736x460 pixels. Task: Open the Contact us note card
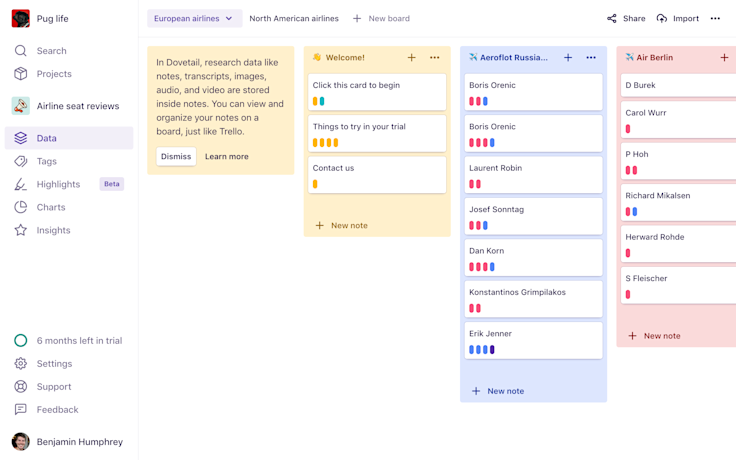click(x=377, y=175)
